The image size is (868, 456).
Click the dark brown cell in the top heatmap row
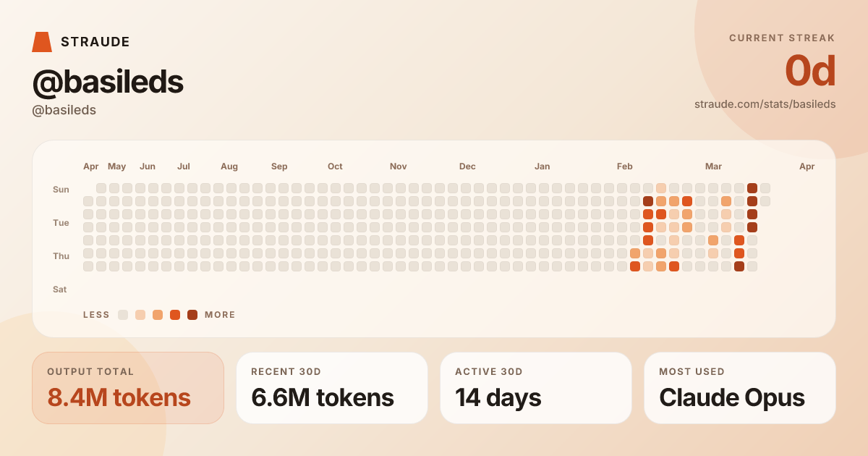[x=752, y=188]
